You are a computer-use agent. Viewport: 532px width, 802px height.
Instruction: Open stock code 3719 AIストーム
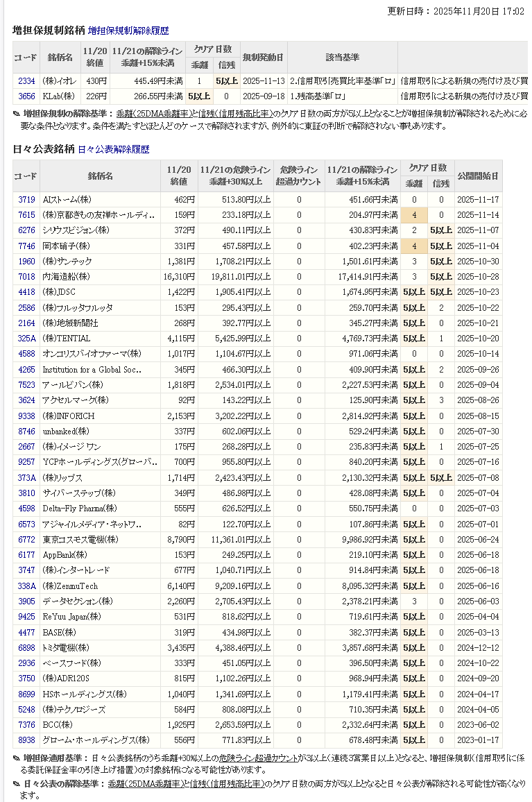click(x=26, y=200)
